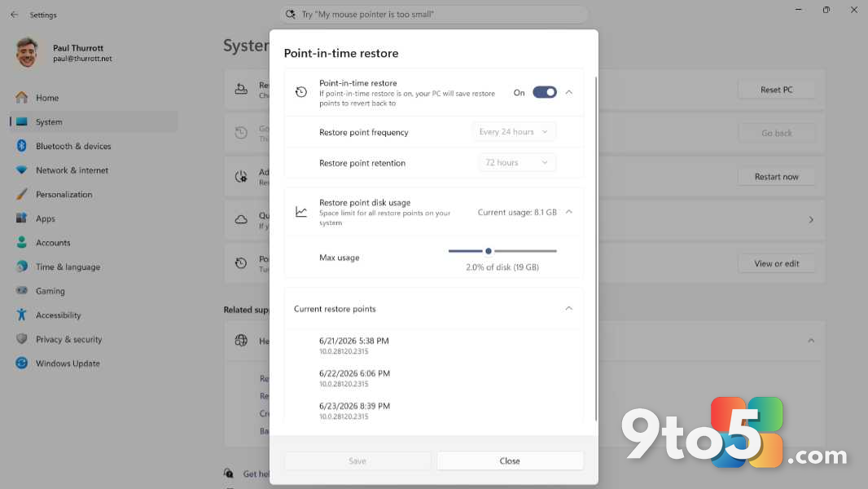Click the help globe icon under Related support

(241, 341)
